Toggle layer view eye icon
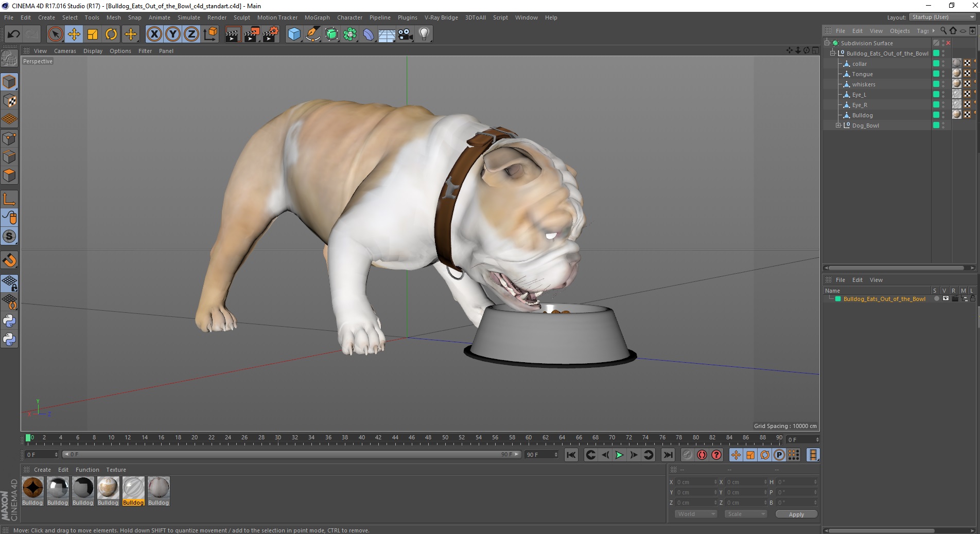The width and height of the screenshot is (980, 534). pos(946,299)
